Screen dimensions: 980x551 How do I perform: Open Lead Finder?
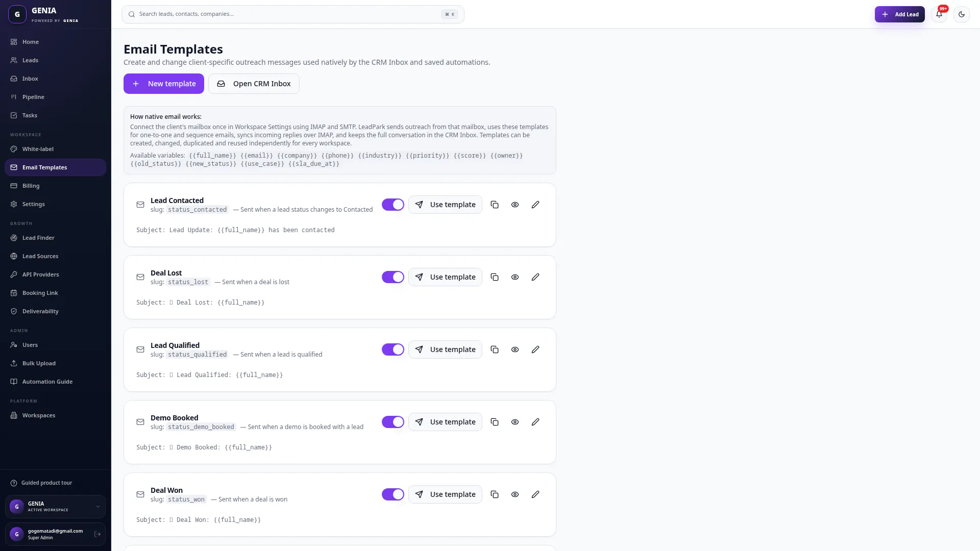55,238
